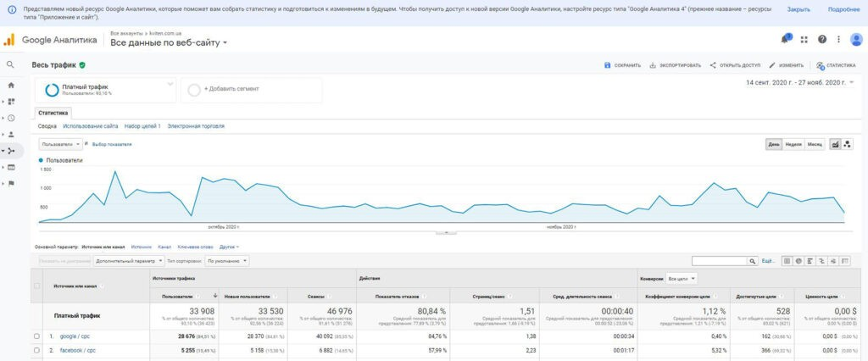868x361 pixels.
Task: Open the Электронная торговля sub-tab
Action: (x=196, y=126)
